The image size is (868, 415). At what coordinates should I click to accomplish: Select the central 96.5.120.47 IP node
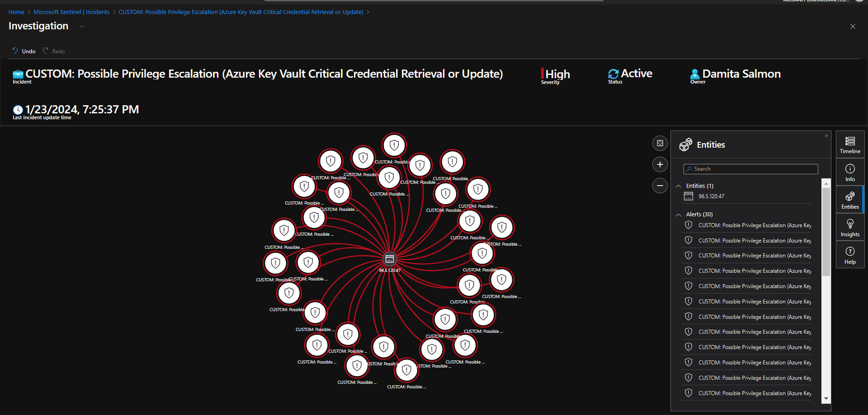(389, 259)
